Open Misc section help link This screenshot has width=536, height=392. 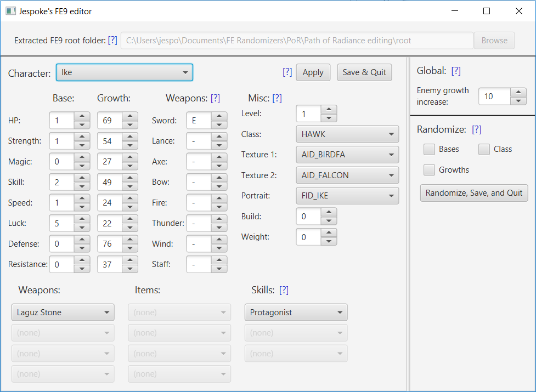pos(277,98)
